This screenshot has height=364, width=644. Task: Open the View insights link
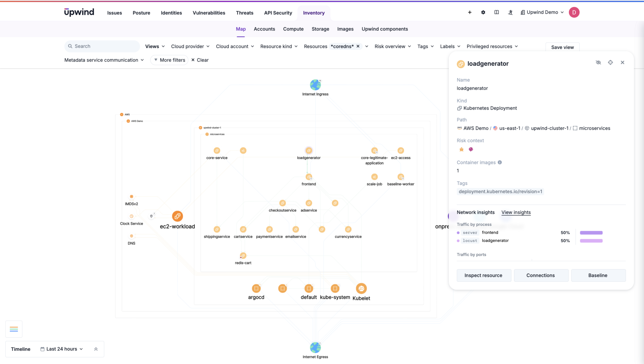click(x=516, y=212)
